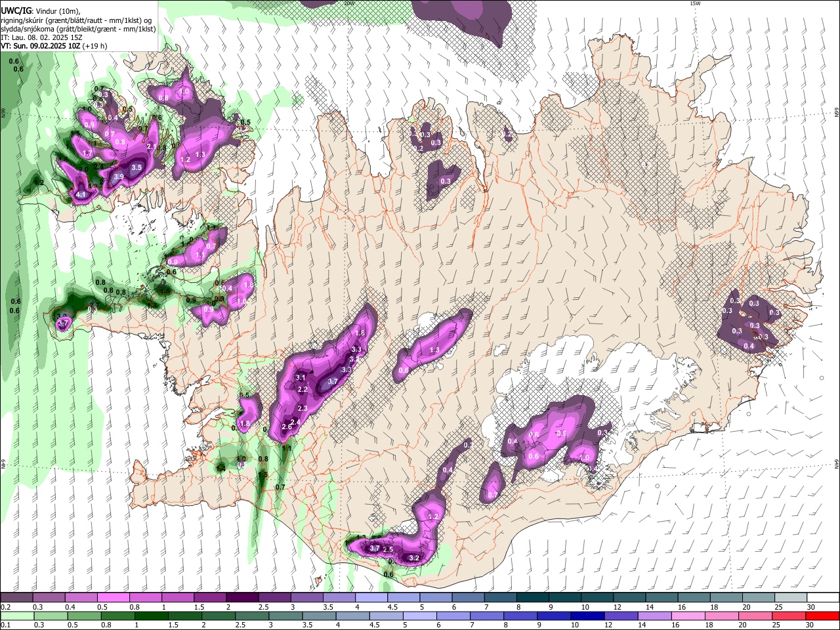Click the palest green first swatch after 0.1 in the lower legend

click(17, 616)
